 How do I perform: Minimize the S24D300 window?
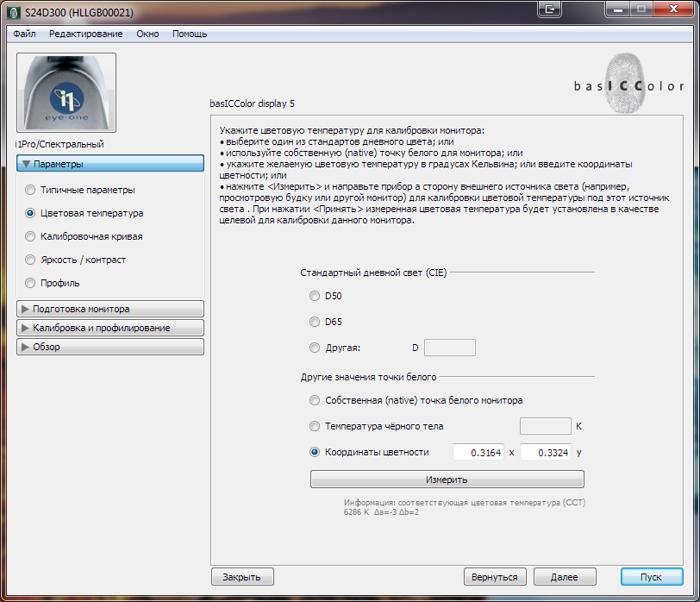pyautogui.click(x=618, y=9)
